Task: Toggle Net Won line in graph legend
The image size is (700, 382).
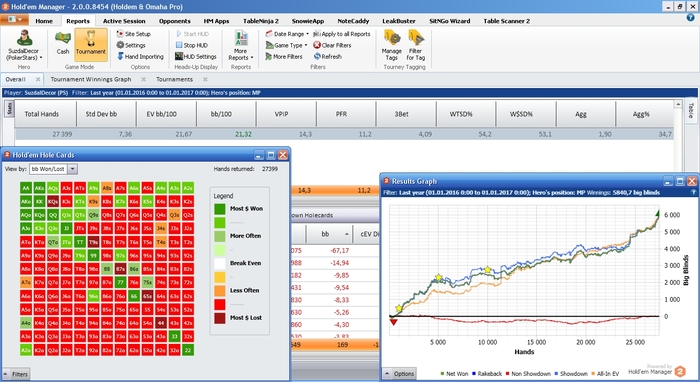Action: [454, 374]
